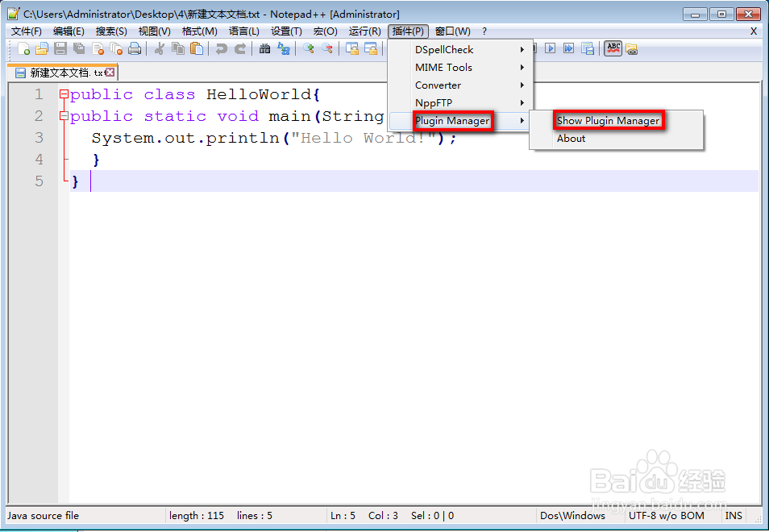Click the Playback macro icon

551,48
